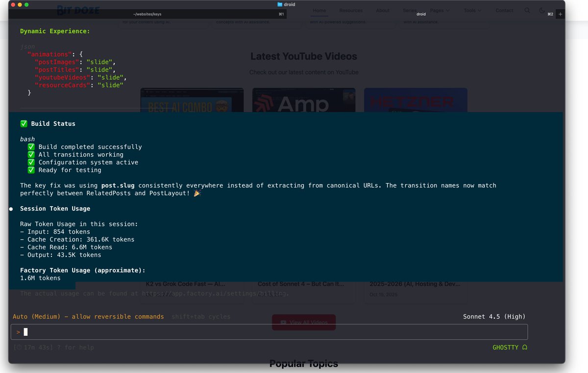Click Bit Doze logo in background browser
588x373 pixels.
[x=78, y=10]
